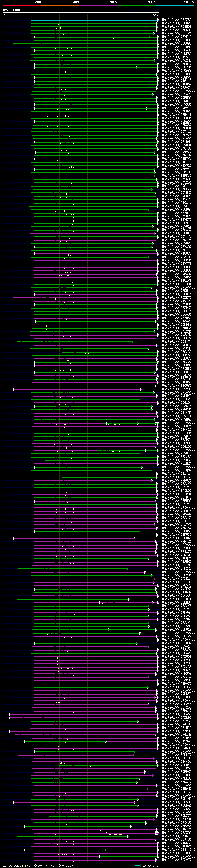Image resolution: width=197 pixels, height=868 pixels.
Task: Click the white query sequence bar
Action: [x=81, y=12]
